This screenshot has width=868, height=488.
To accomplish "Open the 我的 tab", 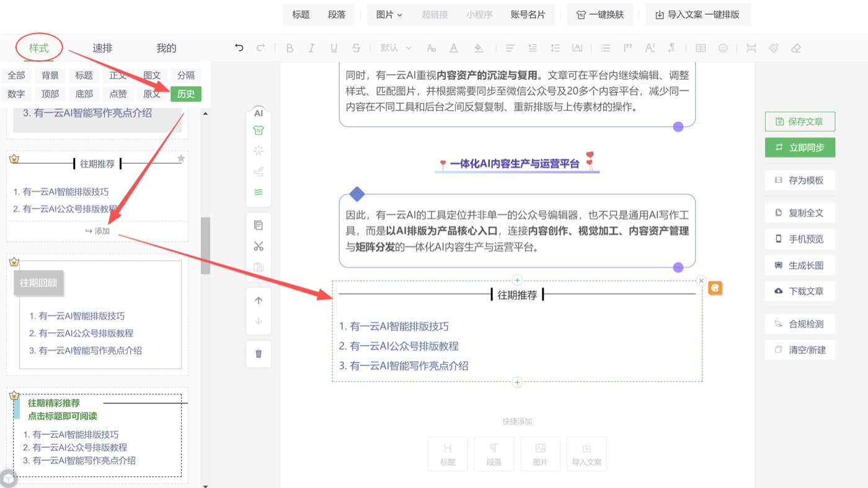I will coord(166,48).
